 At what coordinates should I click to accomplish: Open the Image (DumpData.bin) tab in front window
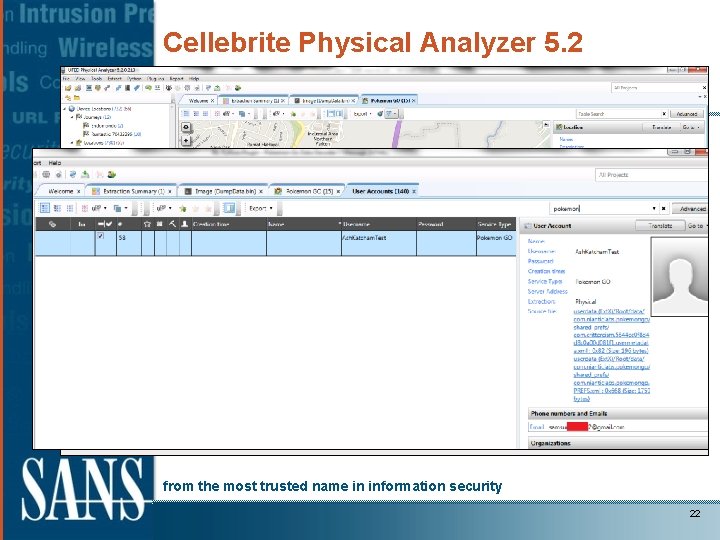[x=225, y=191]
